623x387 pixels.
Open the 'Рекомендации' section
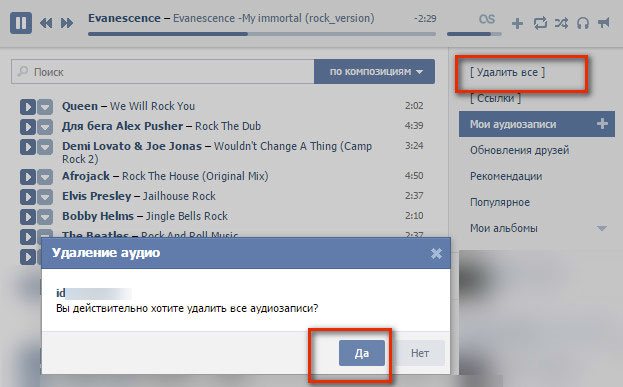click(x=506, y=176)
